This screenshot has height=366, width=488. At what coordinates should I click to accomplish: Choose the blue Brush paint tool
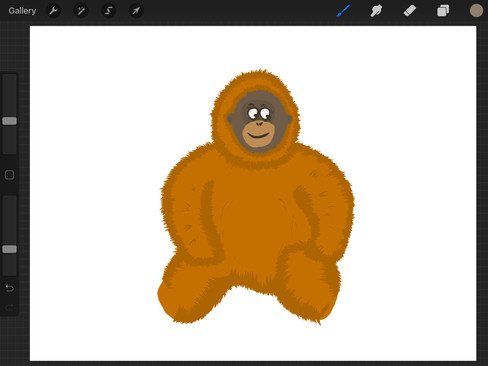coord(343,11)
